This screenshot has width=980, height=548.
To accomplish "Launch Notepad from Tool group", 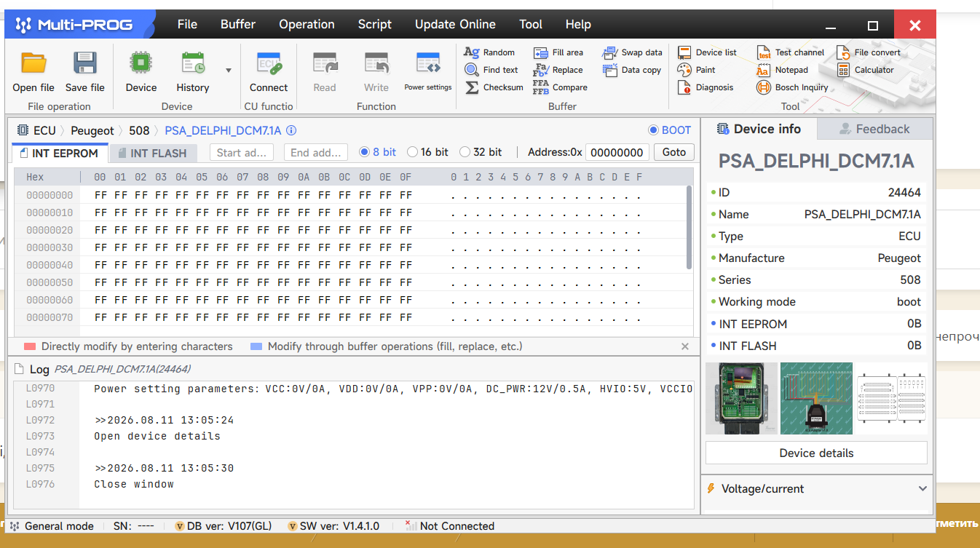I will coord(783,70).
